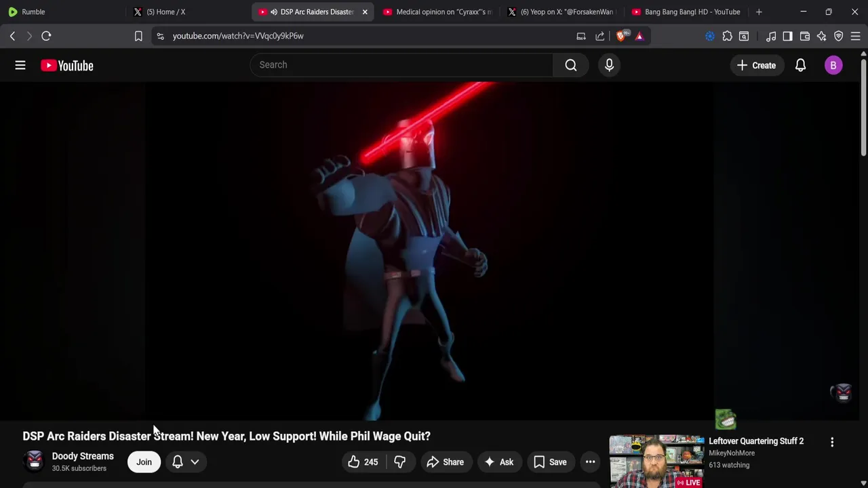Open the Leftover Quartering Stuff 2 live thumbnail
Viewport: 868px width, 488px height.
[x=656, y=462]
